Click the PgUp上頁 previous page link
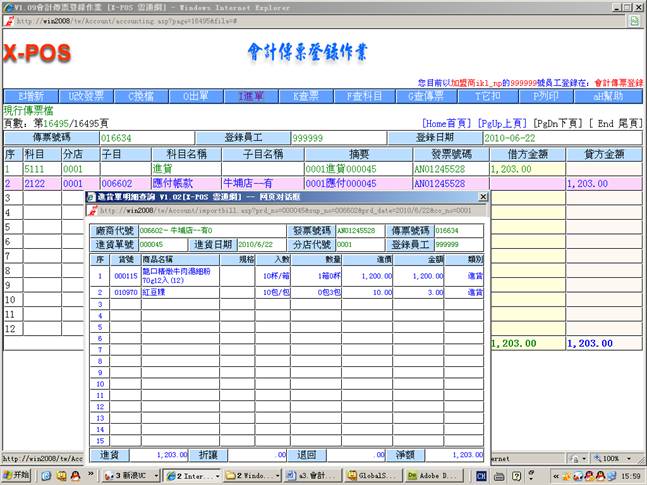This screenshot has height=485, width=647. (x=502, y=123)
